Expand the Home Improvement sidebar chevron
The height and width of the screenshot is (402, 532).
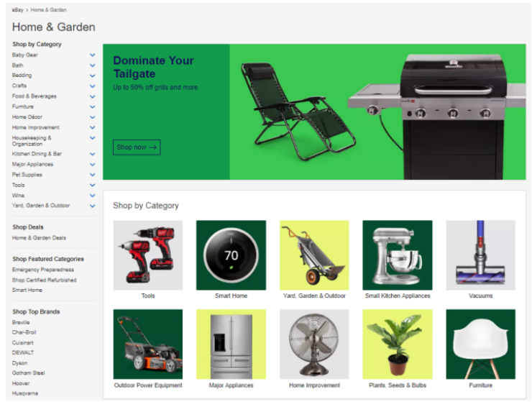click(x=92, y=128)
